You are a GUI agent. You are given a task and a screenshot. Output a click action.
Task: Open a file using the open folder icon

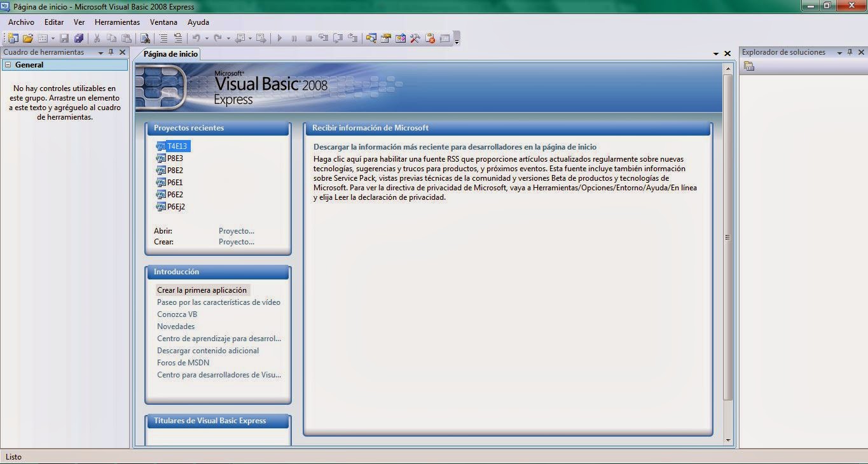click(x=27, y=38)
